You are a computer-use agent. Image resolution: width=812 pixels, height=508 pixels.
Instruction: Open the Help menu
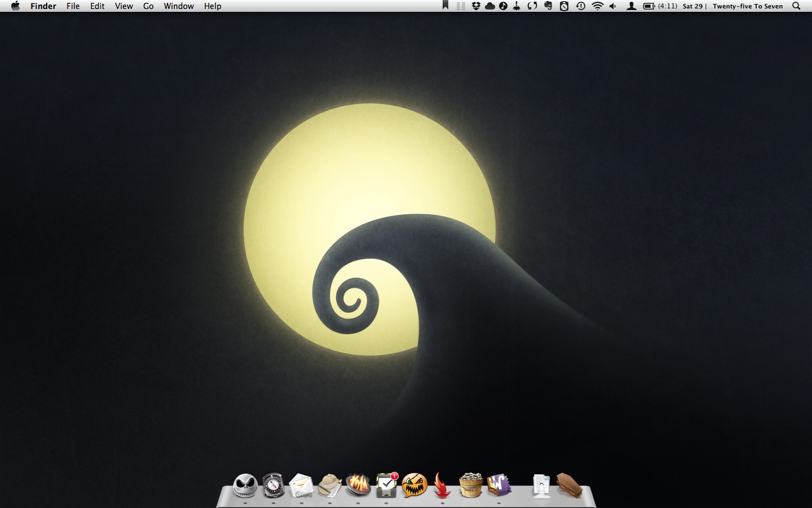click(213, 6)
